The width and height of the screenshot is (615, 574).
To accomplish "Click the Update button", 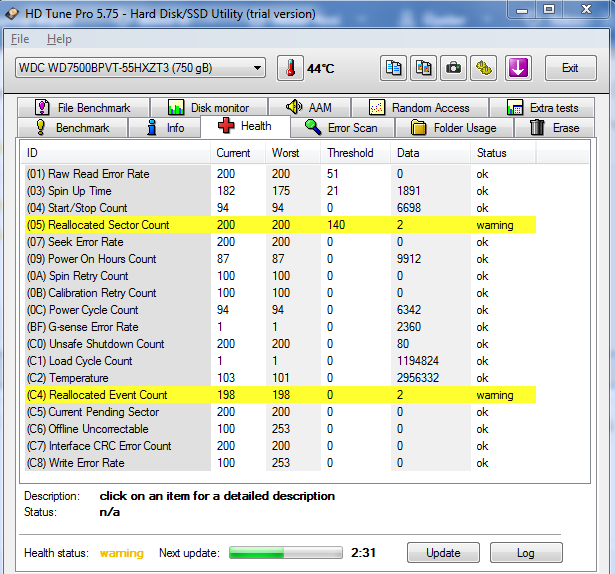I will (x=443, y=553).
